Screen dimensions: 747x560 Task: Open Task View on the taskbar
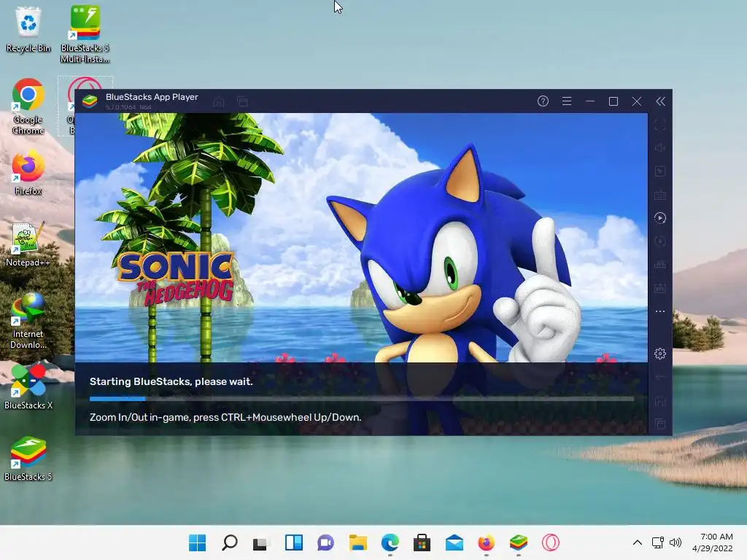click(261, 542)
